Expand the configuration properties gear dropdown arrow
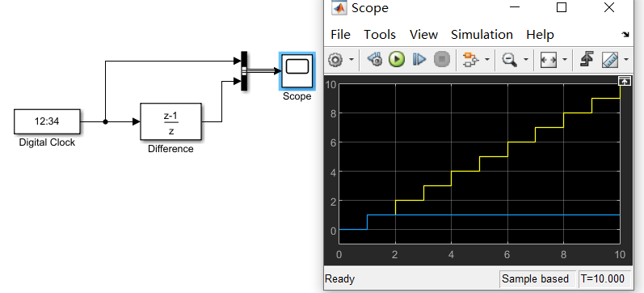This screenshot has height=293, width=644. coord(351,60)
